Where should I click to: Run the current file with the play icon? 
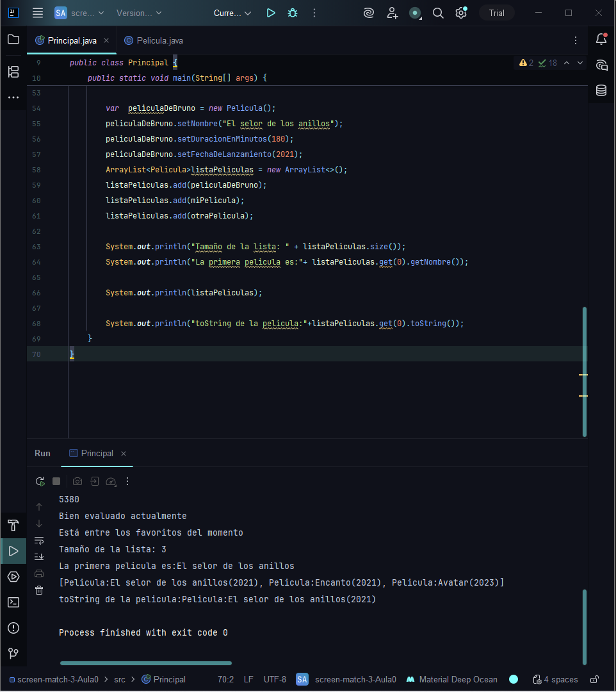pos(271,13)
